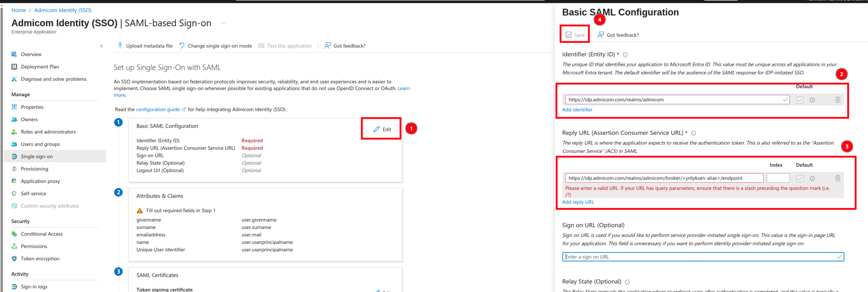The width and height of the screenshot is (868, 292).
Task: Open the ellipsis menu beside page title
Action: point(224,23)
